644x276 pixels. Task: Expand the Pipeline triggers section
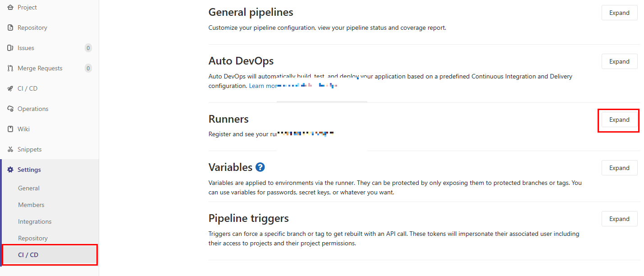click(x=619, y=219)
